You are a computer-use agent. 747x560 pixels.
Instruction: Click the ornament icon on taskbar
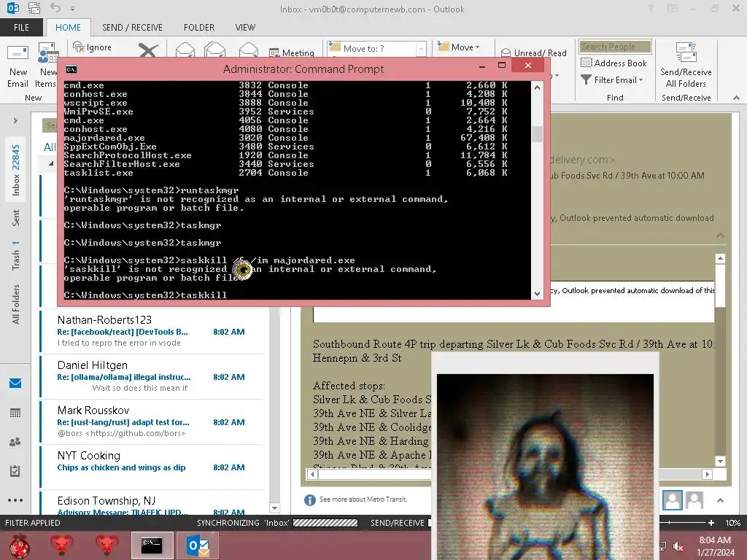(x=20, y=545)
